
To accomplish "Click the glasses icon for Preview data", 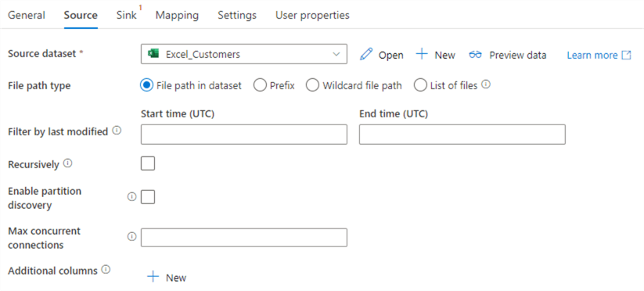I will click(x=475, y=55).
